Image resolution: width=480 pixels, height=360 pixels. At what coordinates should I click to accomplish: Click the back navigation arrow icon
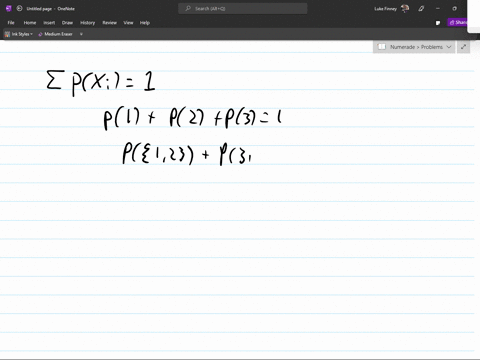19,9
